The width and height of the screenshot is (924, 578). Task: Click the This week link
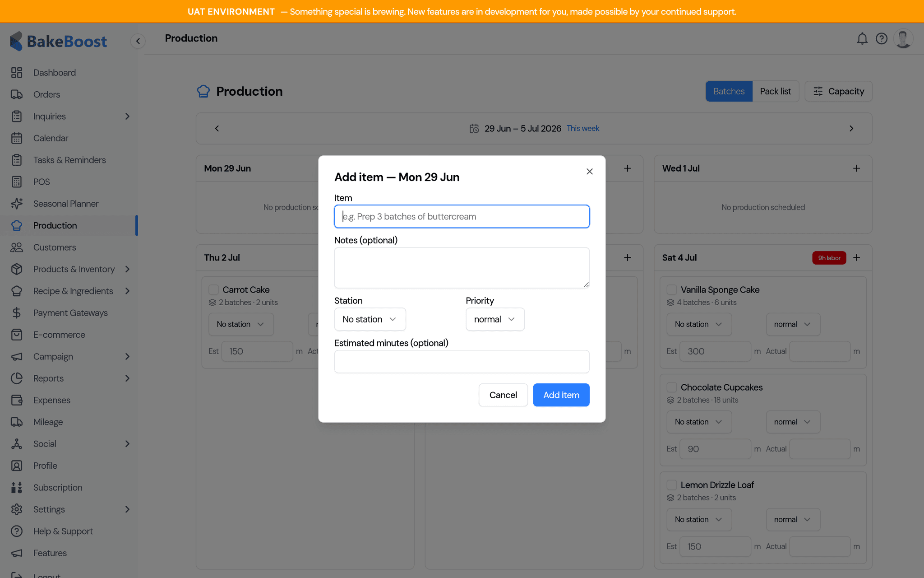tap(583, 129)
